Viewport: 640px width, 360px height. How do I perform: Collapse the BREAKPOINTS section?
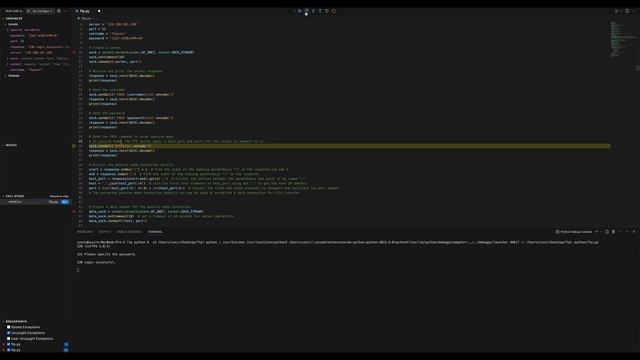(x=16, y=322)
